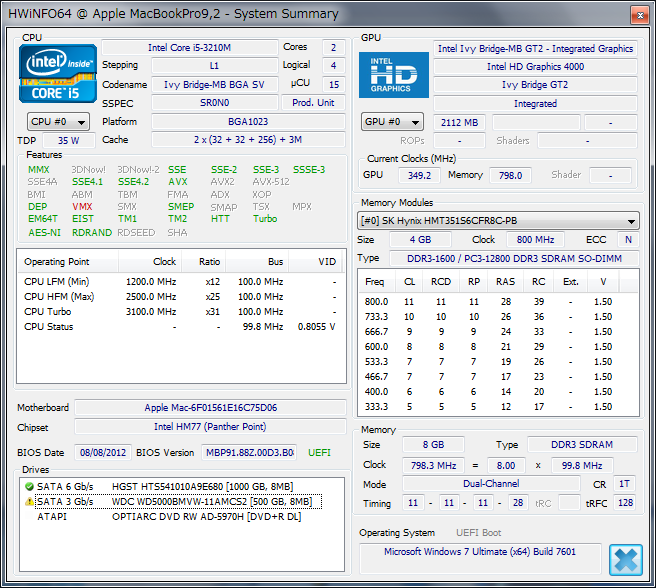656x588 pixels.
Task: Click the Operating Point column header
Action: pyautogui.click(x=68, y=262)
